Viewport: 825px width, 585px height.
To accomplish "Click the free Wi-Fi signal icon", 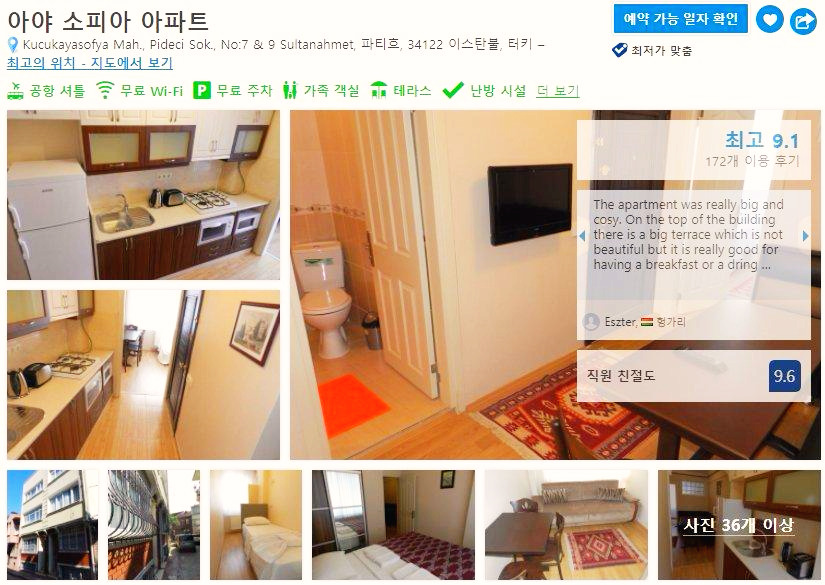I will [x=105, y=90].
